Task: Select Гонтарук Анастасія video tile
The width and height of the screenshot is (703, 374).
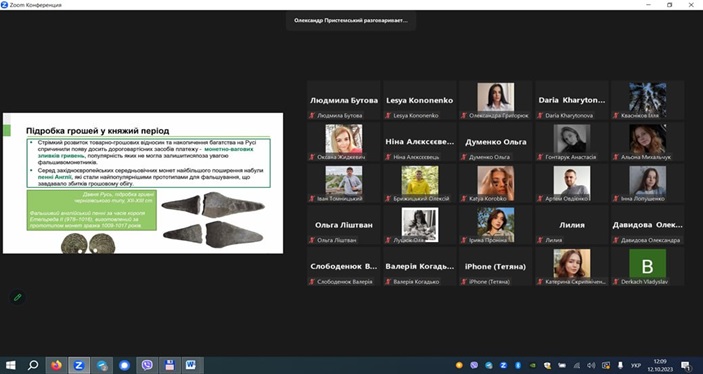Action: coord(572,142)
